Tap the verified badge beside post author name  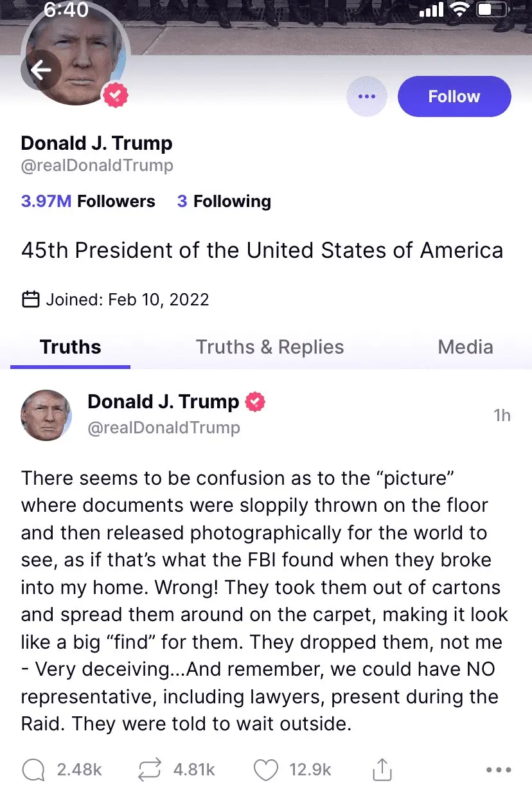[256, 402]
